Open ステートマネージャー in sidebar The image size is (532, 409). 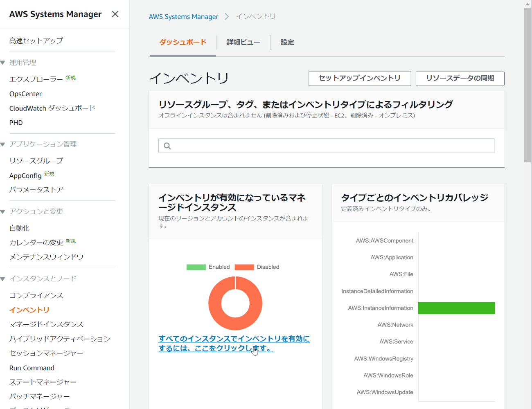click(x=43, y=382)
